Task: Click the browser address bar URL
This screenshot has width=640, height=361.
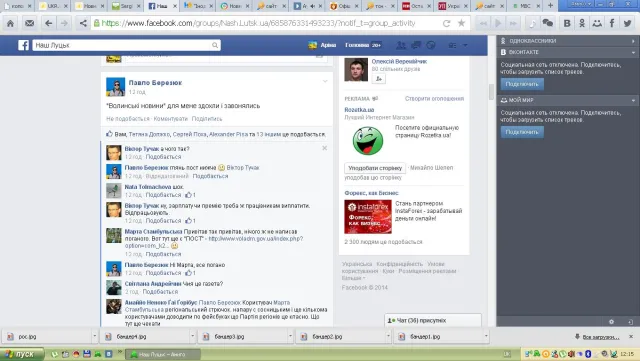Action: [258, 23]
